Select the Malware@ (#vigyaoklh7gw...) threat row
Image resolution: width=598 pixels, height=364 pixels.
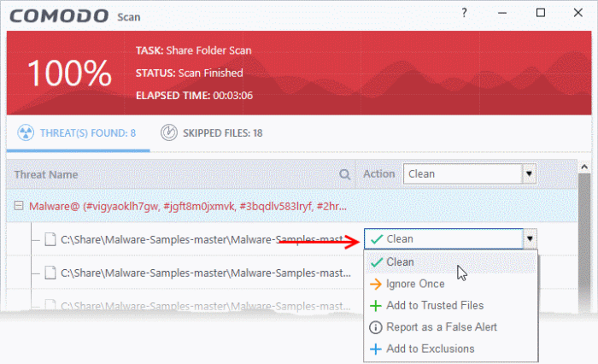292,207
